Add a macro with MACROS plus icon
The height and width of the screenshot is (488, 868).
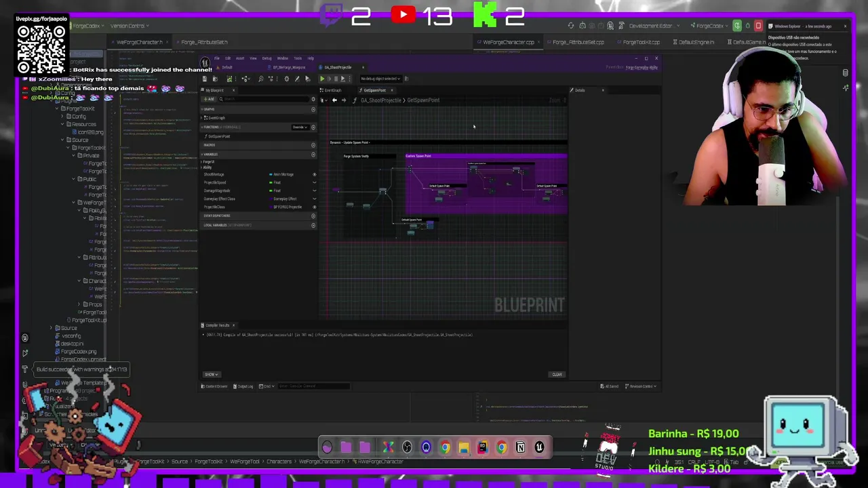(x=313, y=145)
